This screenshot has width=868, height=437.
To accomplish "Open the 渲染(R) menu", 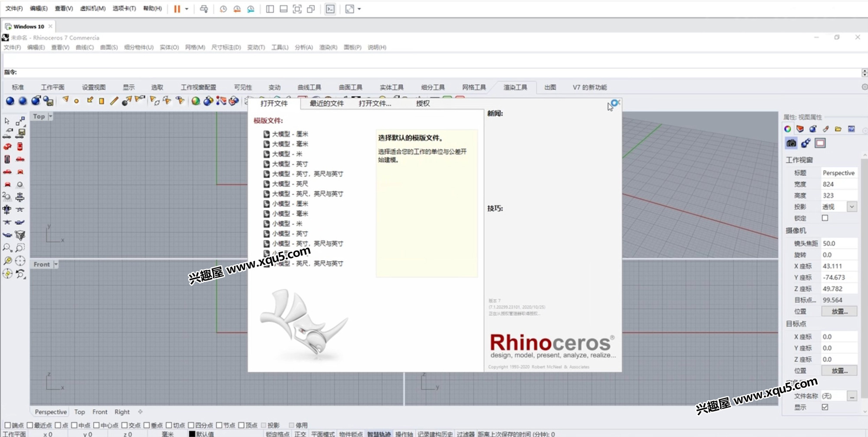I will 328,47.
